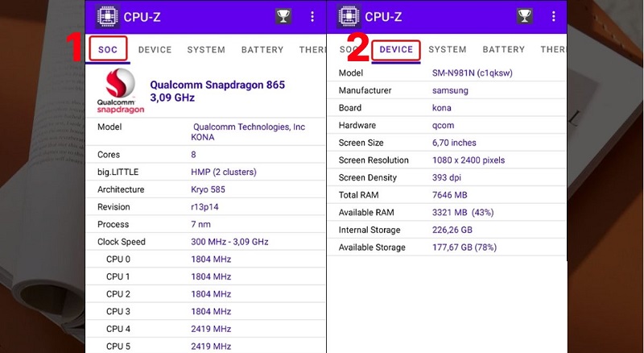Image resolution: width=644 pixels, height=353 pixels.
Task: Click the 'Kryo 585' architecture value
Action: click(x=208, y=189)
